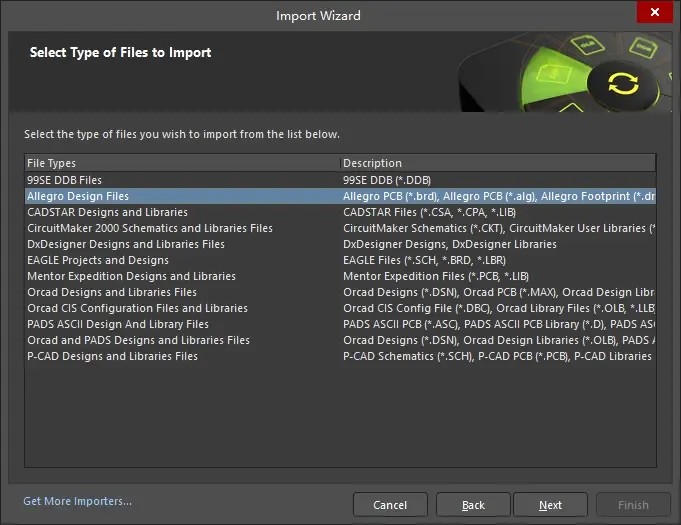This screenshot has width=681, height=525.
Task: Select PADS ASCII Design And Library Files
Action: [x=340, y=324]
